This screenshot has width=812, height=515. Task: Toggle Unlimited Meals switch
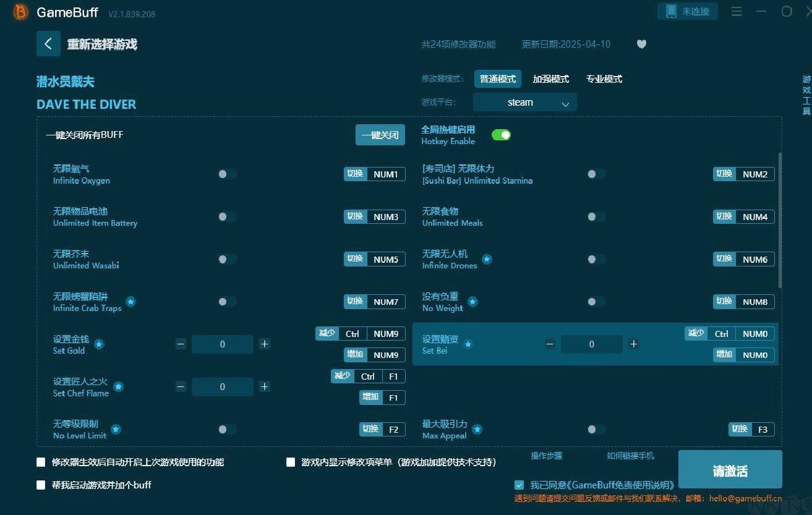(x=596, y=216)
